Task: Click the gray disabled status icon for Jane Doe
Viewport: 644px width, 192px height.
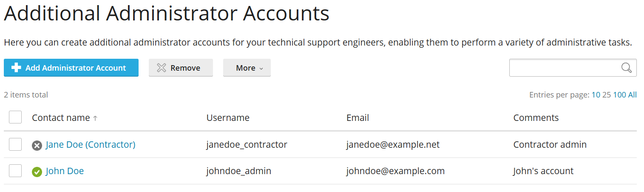Action: click(37, 146)
